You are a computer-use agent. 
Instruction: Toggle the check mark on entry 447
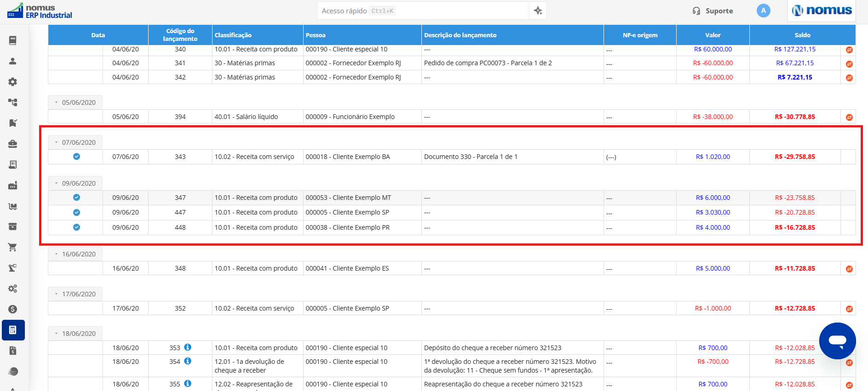[76, 212]
